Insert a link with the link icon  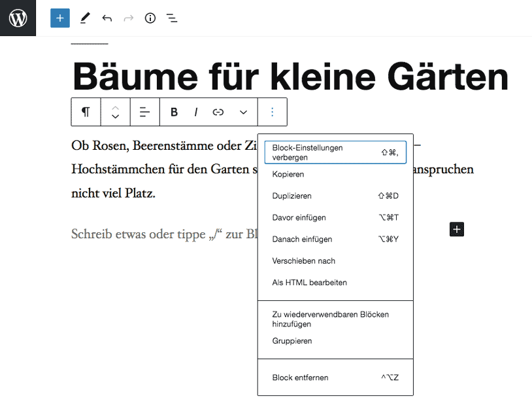(218, 112)
